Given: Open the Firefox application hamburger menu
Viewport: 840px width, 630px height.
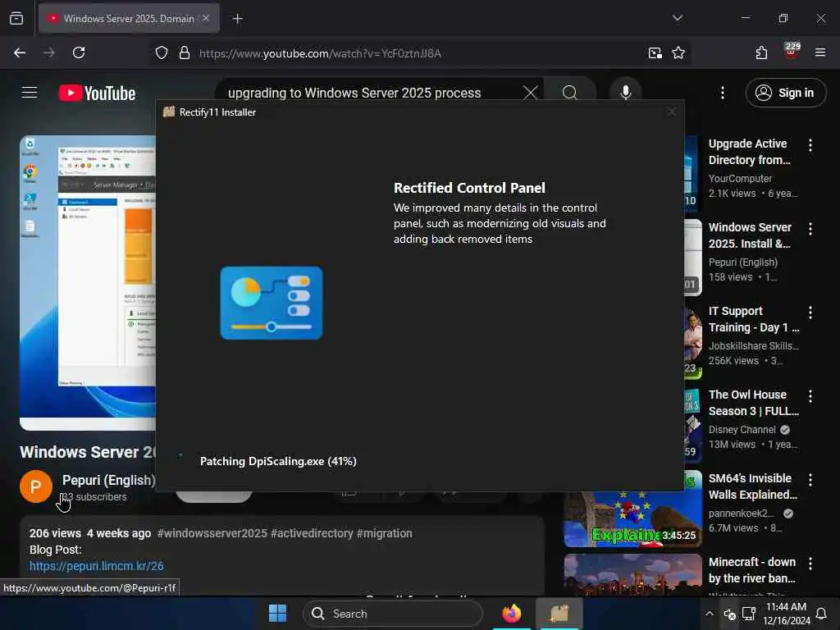Looking at the screenshot, I should (x=819, y=52).
